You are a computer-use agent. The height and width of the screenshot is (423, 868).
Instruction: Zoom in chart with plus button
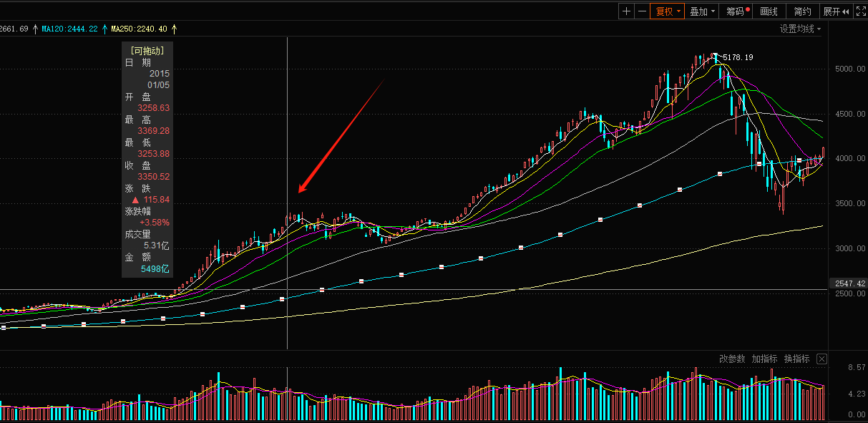click(x=627, y=11)
